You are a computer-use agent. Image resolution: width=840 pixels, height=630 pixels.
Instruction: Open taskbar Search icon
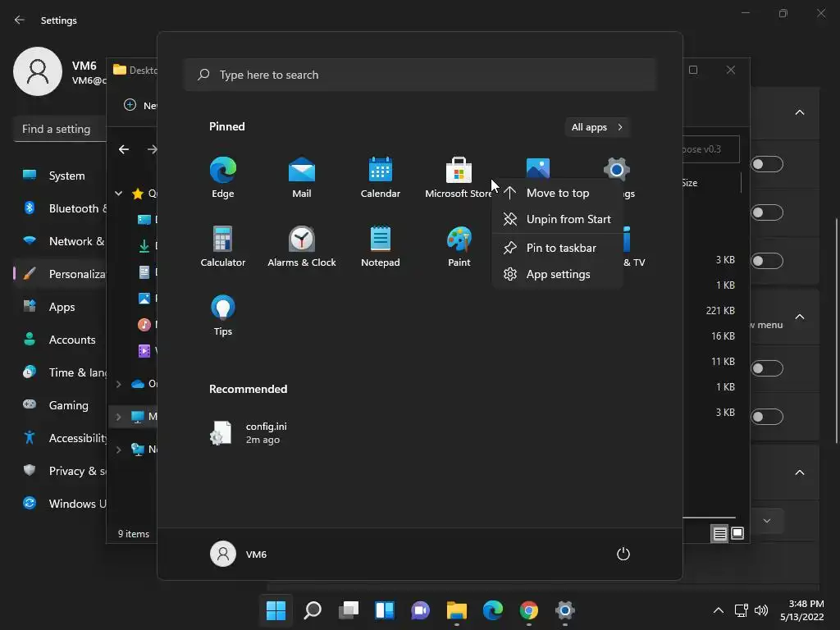[x=313, y=610]
